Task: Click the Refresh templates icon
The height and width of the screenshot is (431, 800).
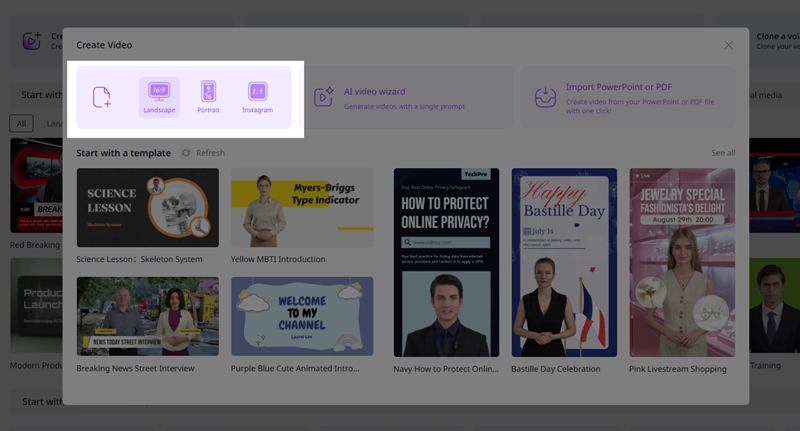Action: pos(186,153)
